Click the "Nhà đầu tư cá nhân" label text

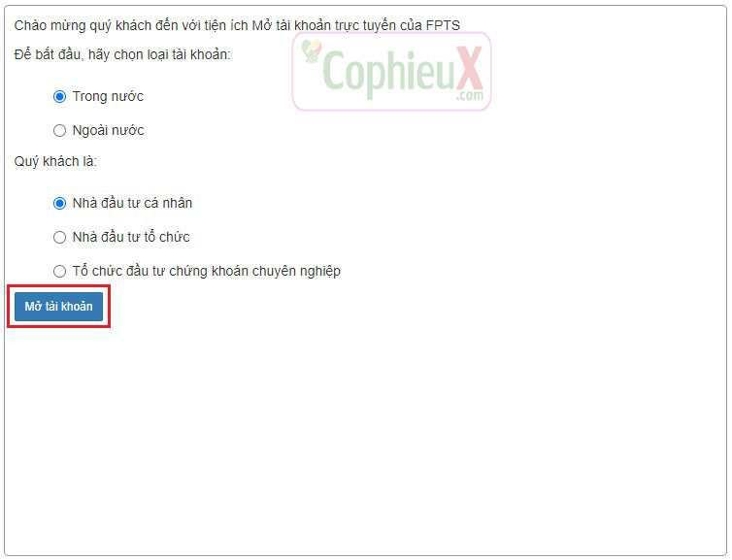click(x=132, y=203)
